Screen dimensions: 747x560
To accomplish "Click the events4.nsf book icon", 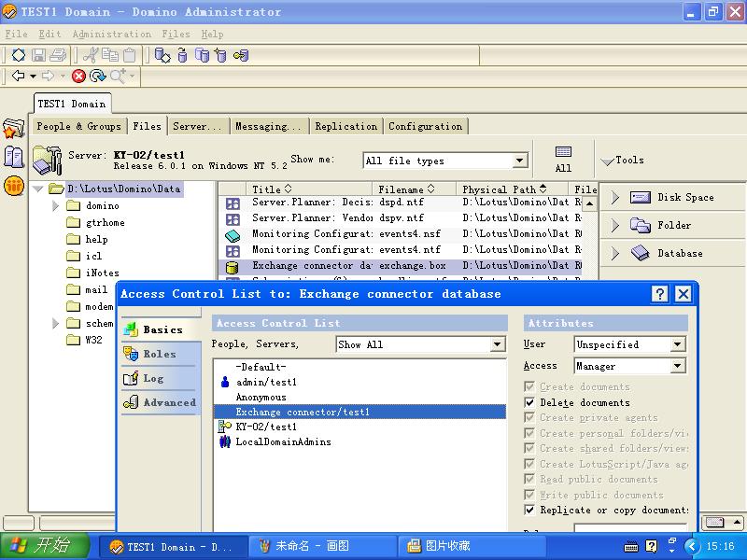I will pyautogui.click(x=233, y=235).
